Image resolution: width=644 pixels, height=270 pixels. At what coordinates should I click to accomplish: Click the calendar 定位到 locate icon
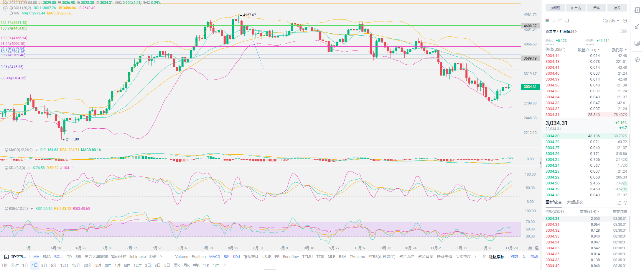(x=6, y=257)
